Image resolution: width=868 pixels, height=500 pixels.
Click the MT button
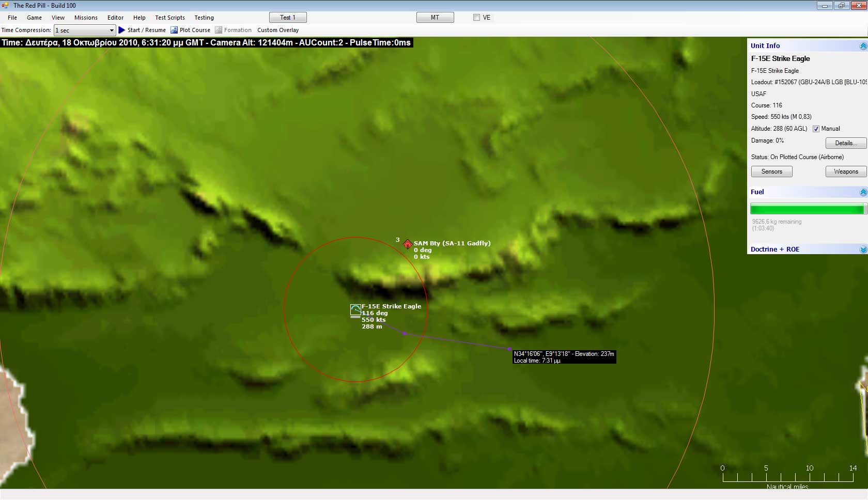tap(435, 18)
